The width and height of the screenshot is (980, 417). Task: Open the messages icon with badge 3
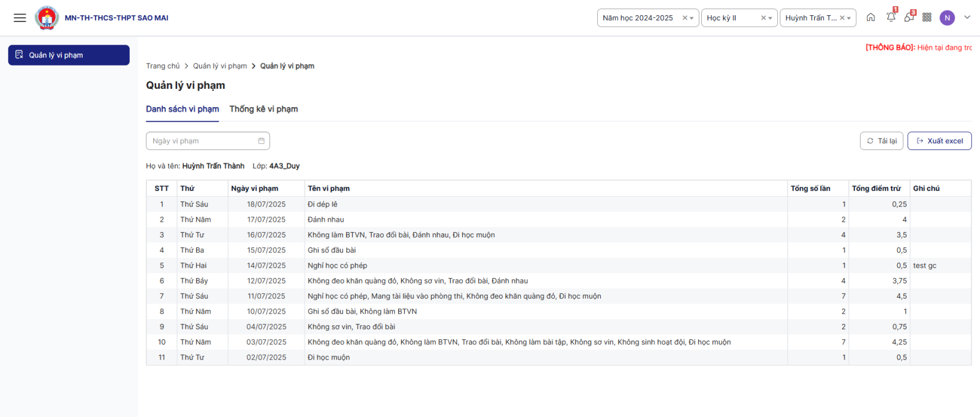point(909,17)
